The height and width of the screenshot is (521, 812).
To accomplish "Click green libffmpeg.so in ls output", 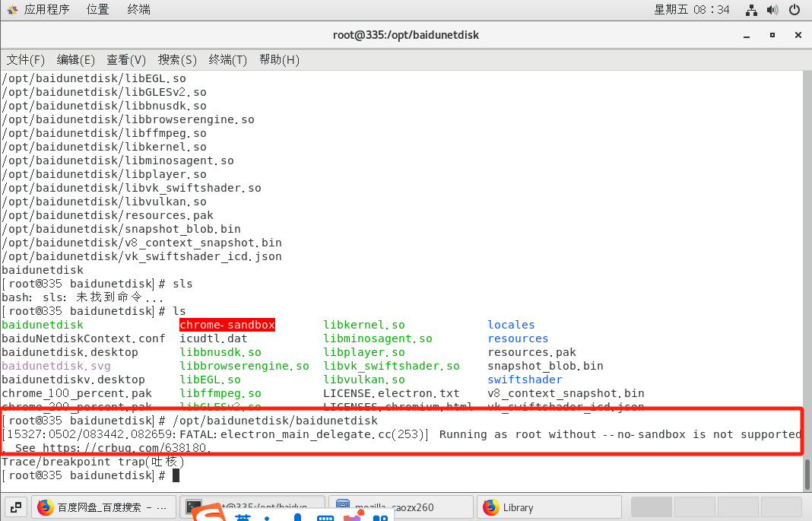I will (220, 393).
